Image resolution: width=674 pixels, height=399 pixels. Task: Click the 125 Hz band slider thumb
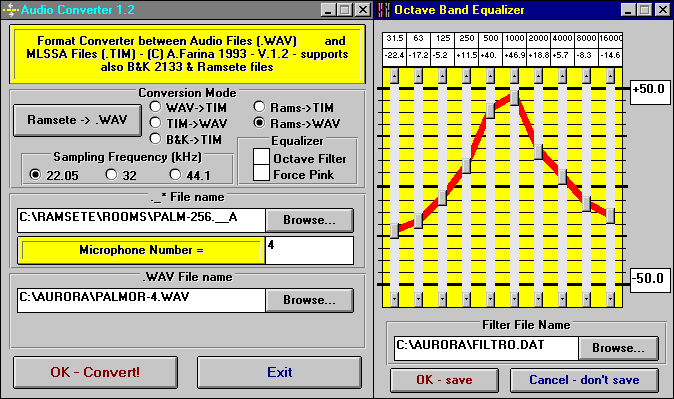coord(442,198)
